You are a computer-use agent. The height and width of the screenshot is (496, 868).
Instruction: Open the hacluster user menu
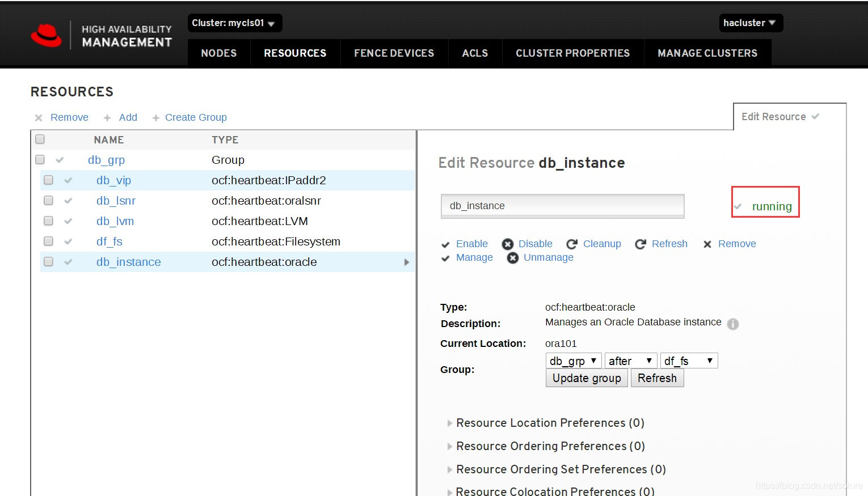(x=750, y=23)
